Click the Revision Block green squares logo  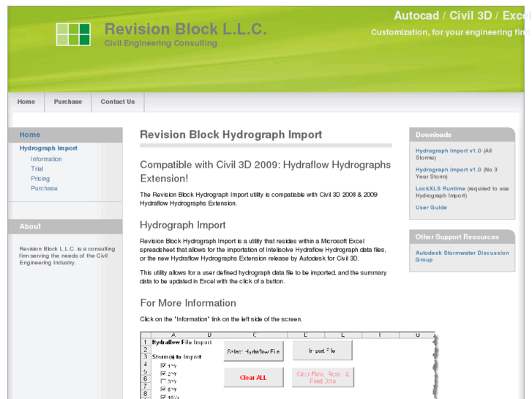pos(73,34)
